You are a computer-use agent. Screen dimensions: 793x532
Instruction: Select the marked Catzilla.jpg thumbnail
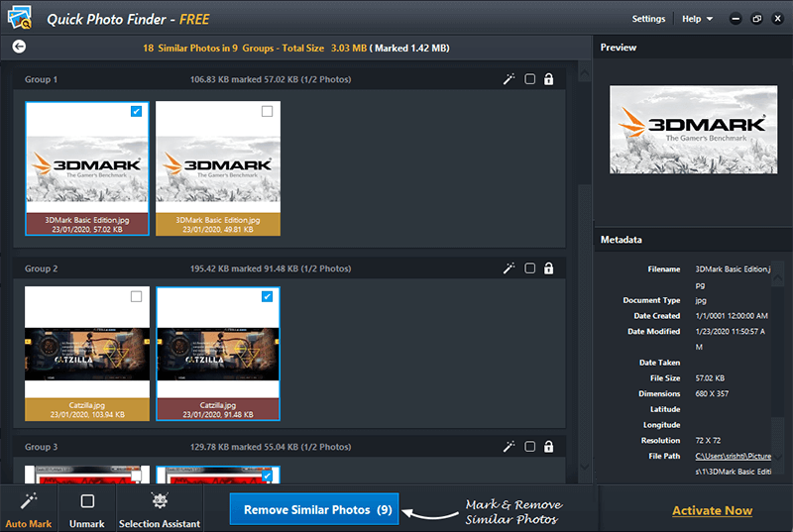click(218, 342)
